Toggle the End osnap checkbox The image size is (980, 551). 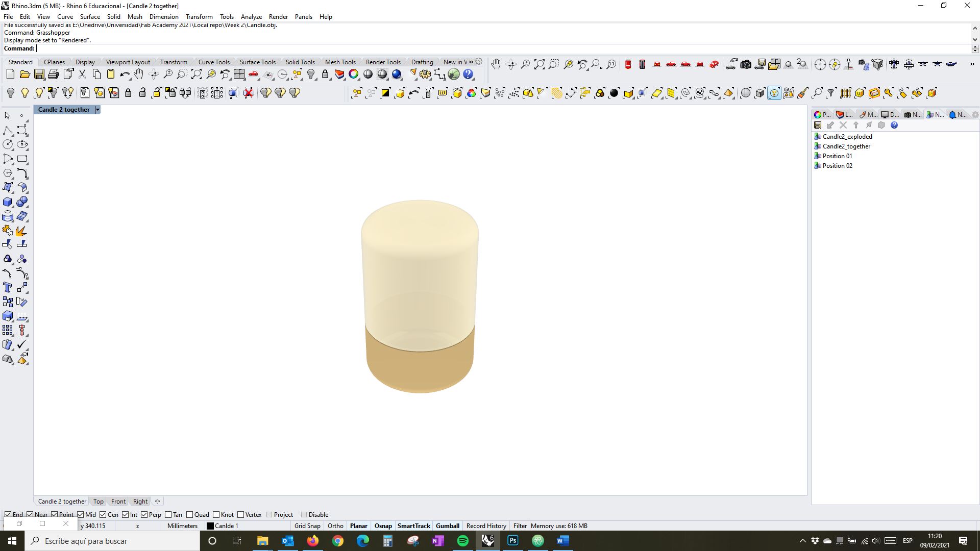8,514
